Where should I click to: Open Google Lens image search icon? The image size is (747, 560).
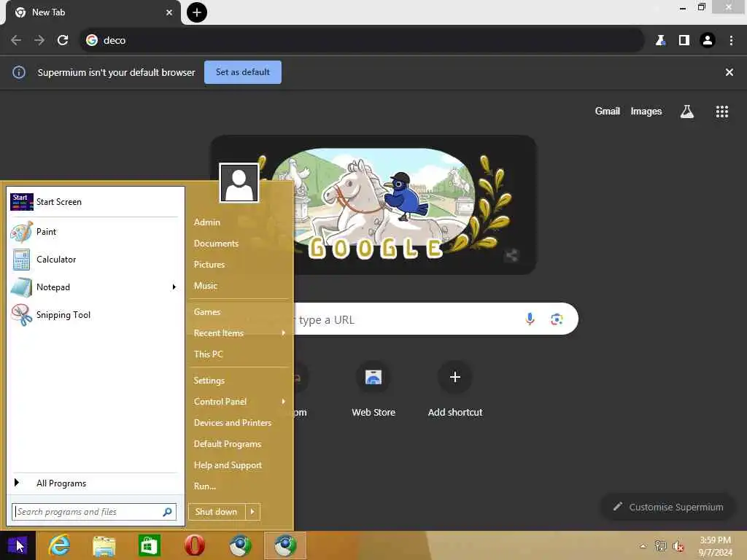pos(557,319)
